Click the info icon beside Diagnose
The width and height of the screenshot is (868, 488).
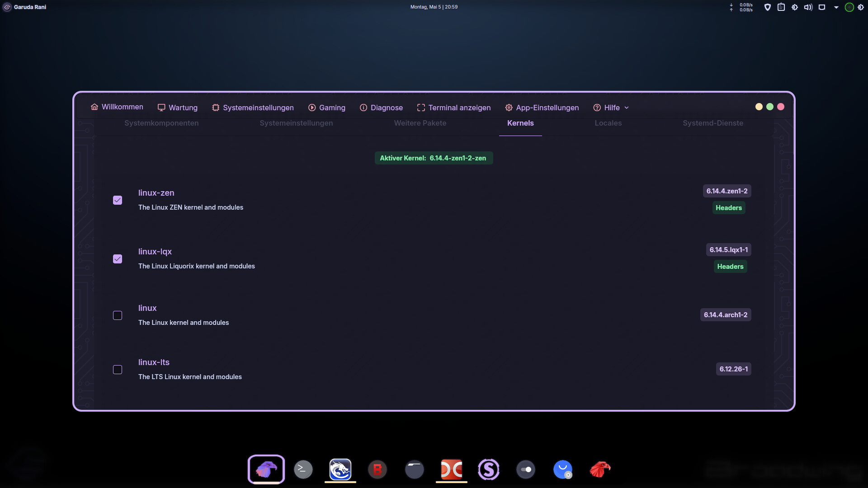(x=363, y=108)
